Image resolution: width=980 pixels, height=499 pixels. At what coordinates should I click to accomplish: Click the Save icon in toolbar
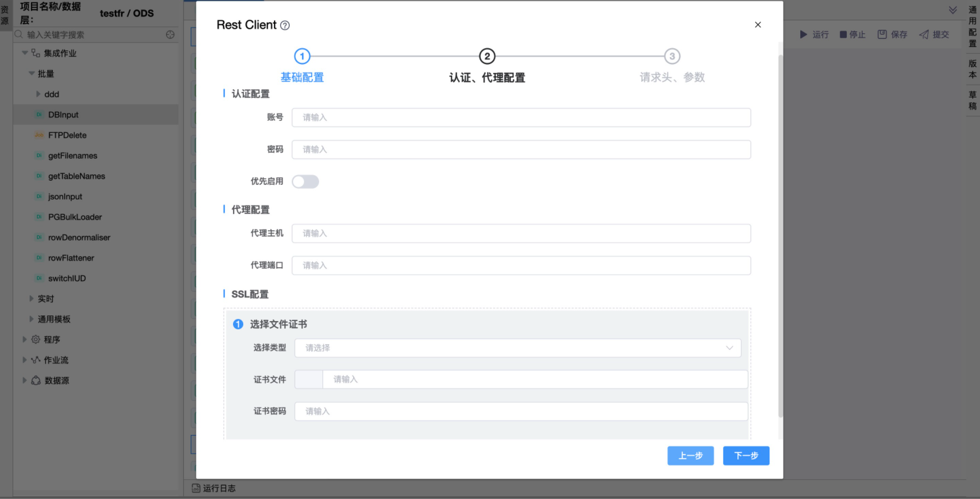click(882, 35)
